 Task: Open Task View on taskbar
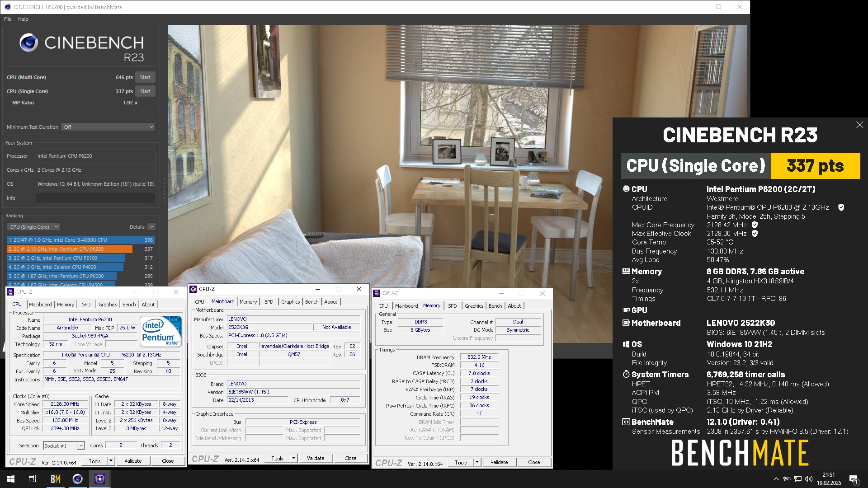pyautogui.click(x=33, y=479)
